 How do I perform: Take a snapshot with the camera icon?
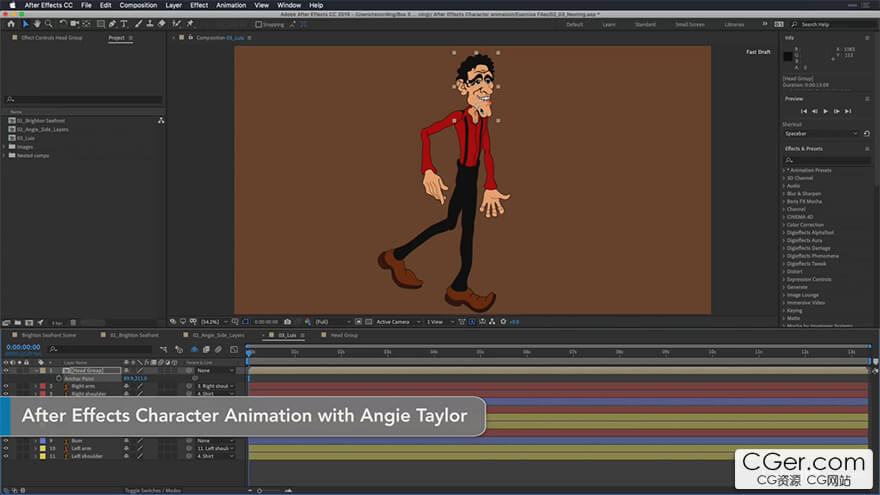[287, 322]
